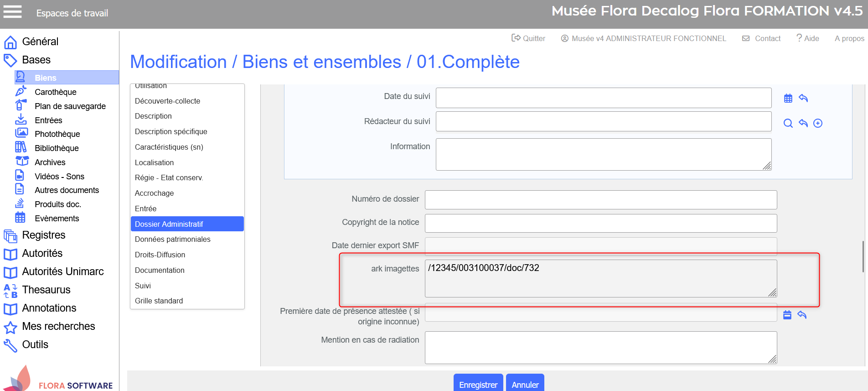Open Espaces de travail

72,13
